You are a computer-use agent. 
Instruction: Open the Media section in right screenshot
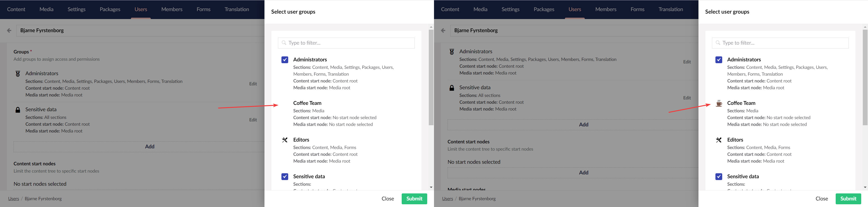481,10
